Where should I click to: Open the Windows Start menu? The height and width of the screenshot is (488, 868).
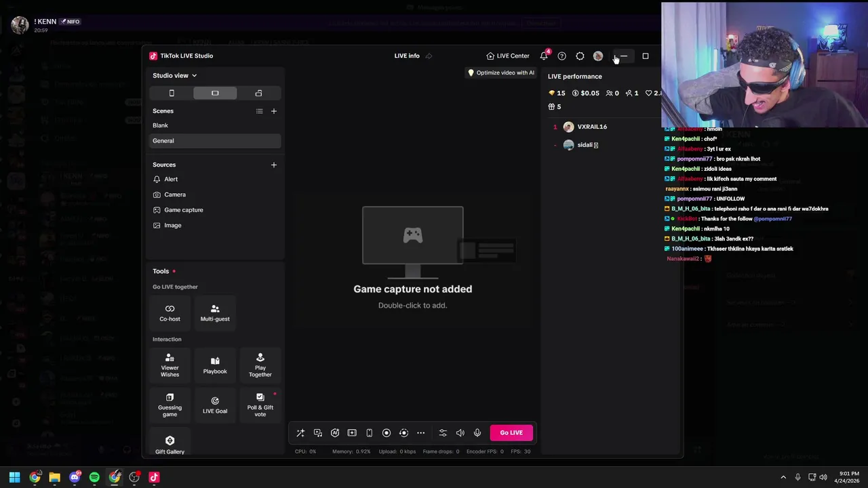(x=14, y=477)
